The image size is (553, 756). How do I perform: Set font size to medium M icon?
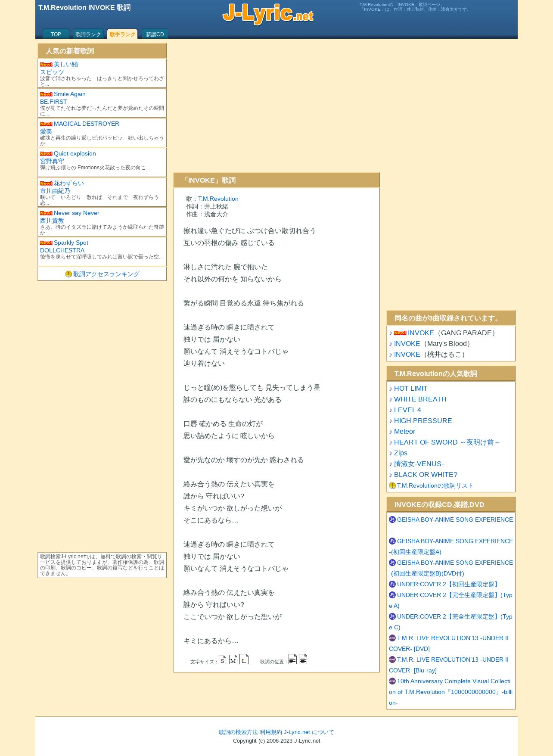233,660
